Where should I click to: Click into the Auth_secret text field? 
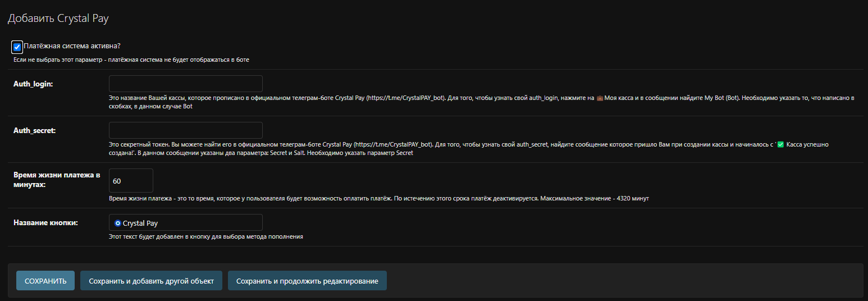[x=186, y=130]
